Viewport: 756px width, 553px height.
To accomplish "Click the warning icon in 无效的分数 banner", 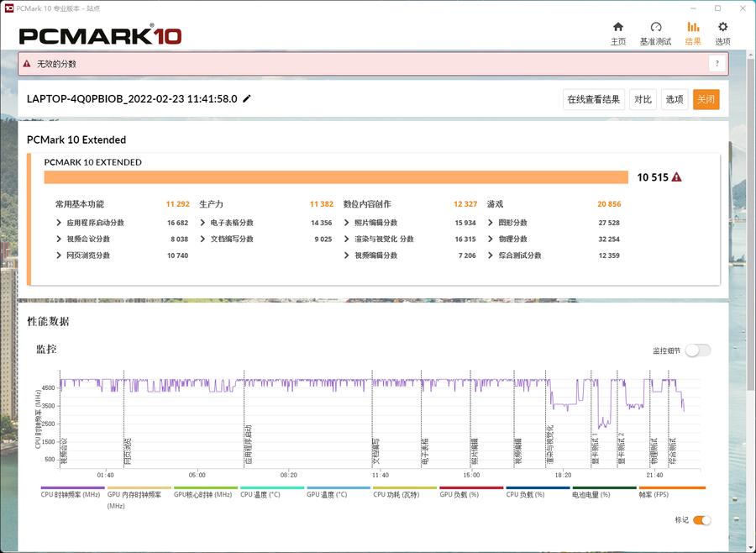I will 27,63.
